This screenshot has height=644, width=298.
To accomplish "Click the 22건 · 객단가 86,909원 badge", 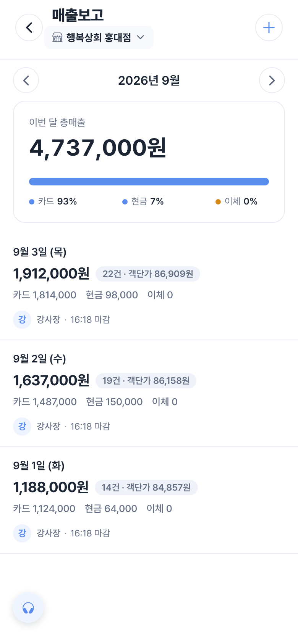I will 148,274.
